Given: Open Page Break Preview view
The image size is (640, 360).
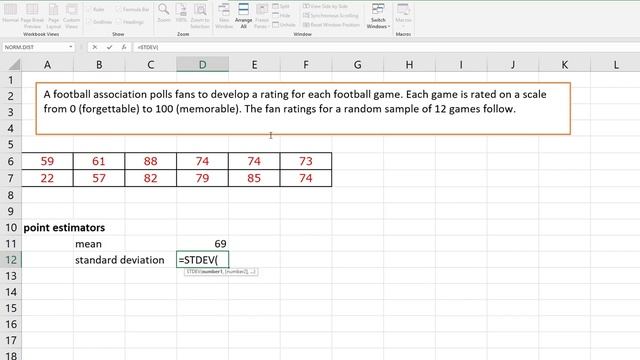Looking at the screenshot, I should [x=32, y=15].
